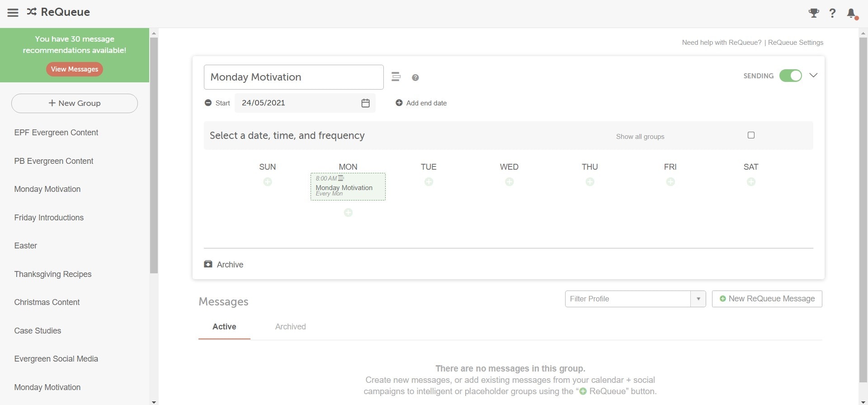868x405 pixels.
Task: Open the start date calendar picker
Action: point(365,103)
